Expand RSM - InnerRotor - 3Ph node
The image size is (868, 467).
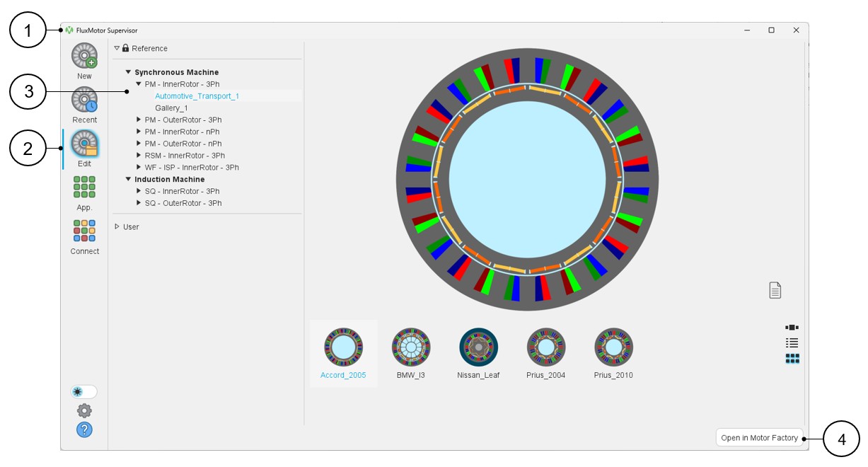[139, 156]
